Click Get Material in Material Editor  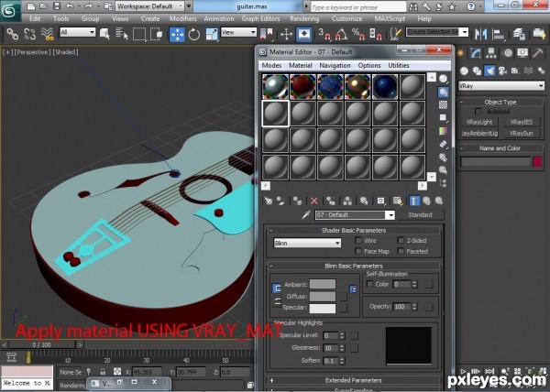tap(269, 201)
